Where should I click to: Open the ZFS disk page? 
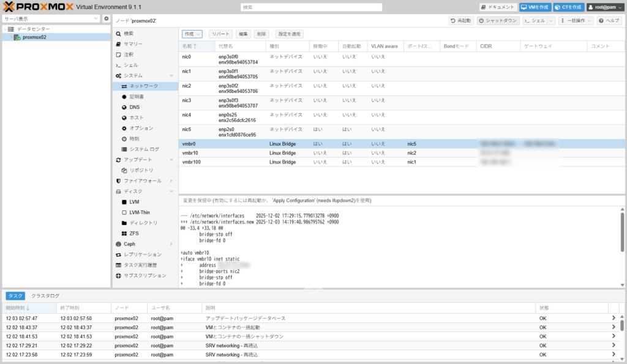tap(134, 233)
